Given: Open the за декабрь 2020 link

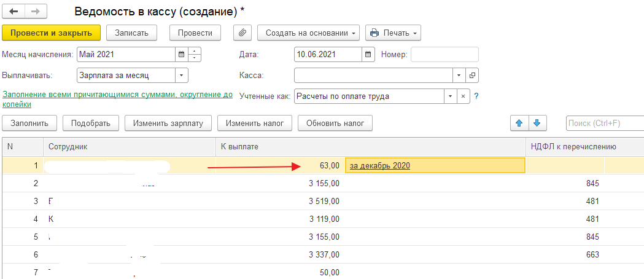Looking at the screenshot, I should tap(379, 165).
